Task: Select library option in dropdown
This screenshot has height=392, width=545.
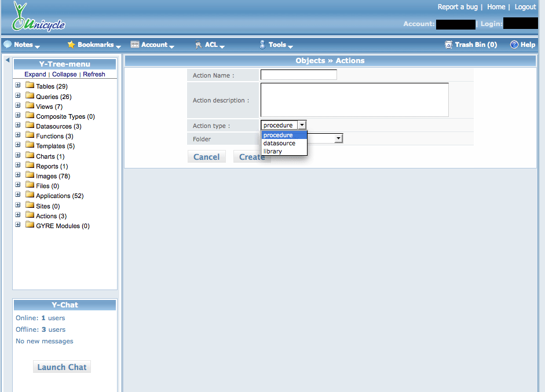Action: tap(273, 151)
